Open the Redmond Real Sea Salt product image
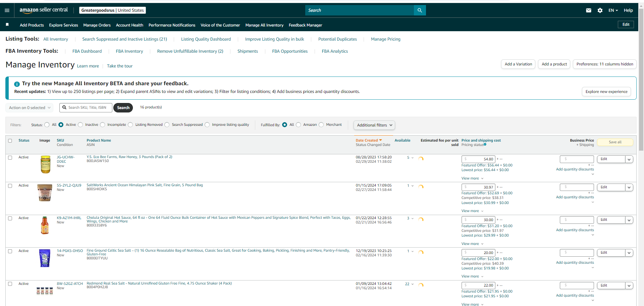This screenshot has height=306, width=644. click(x=45, y=291)
